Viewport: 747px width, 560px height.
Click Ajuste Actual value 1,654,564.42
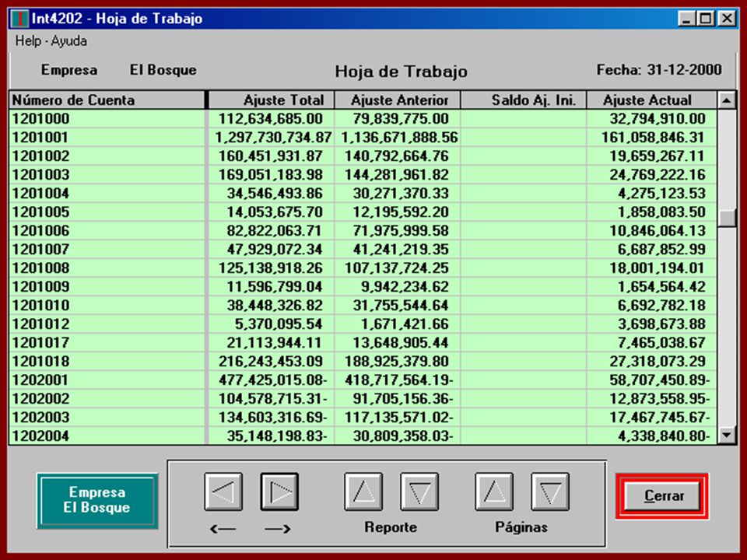(661, 287)
